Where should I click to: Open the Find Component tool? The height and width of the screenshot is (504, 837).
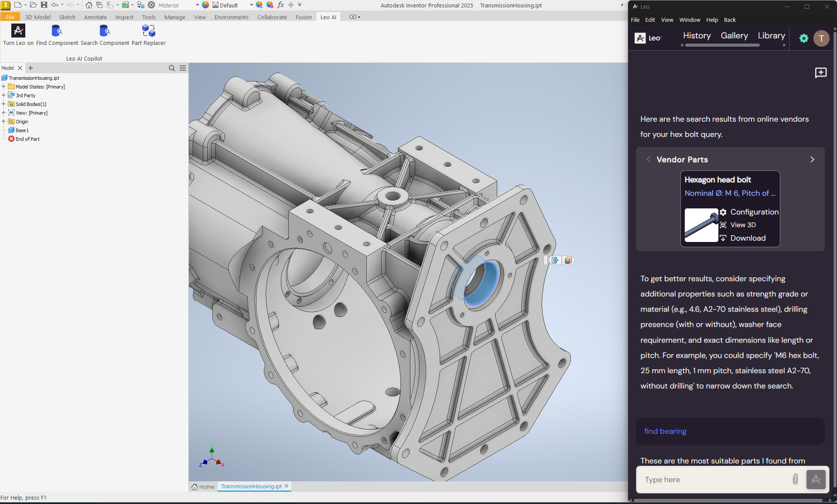(x=57, y=31)
